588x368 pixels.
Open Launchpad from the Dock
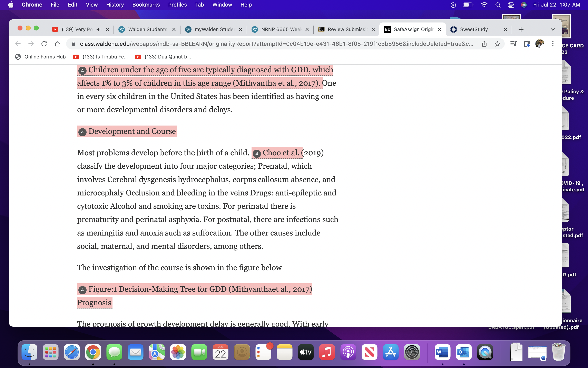[x=51, y=352]
